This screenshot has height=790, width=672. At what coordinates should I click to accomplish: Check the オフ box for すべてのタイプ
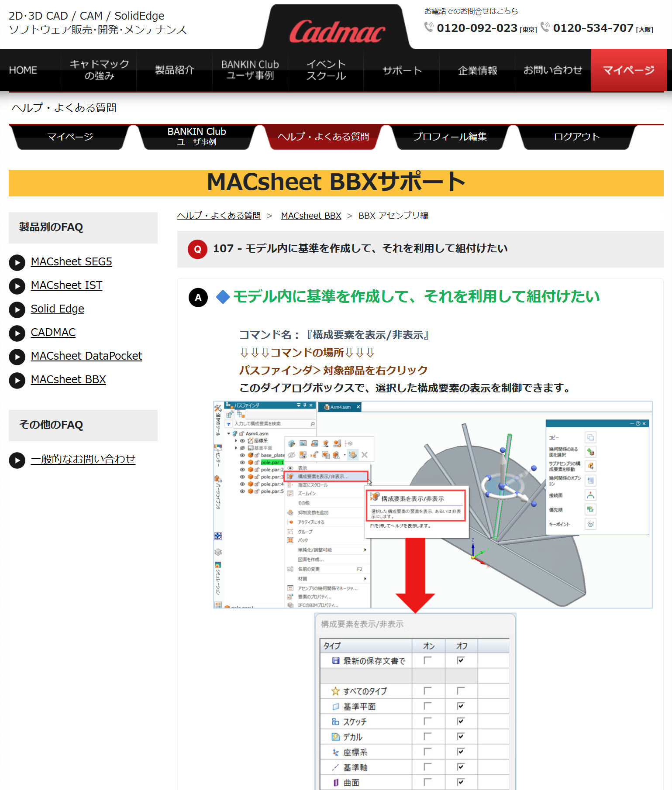(x=460, y=690)
